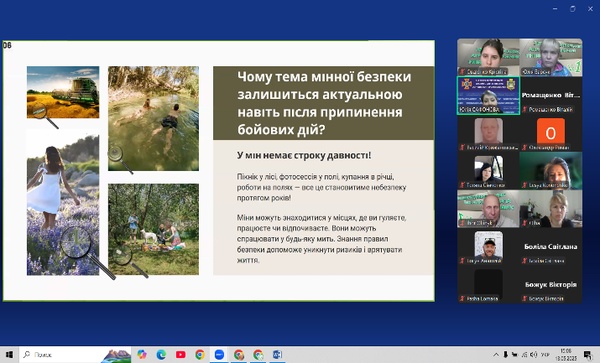Launch Microsoft Edge from the taskbar
Viewport: 600px width, 363px height.
pos(161,355)
